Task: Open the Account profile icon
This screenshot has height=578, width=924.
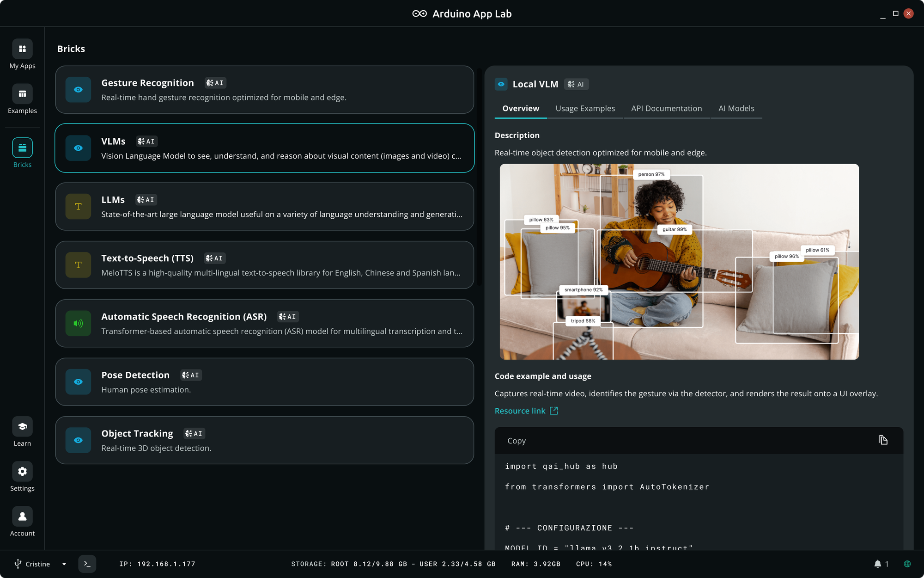Action: [22, 516]
